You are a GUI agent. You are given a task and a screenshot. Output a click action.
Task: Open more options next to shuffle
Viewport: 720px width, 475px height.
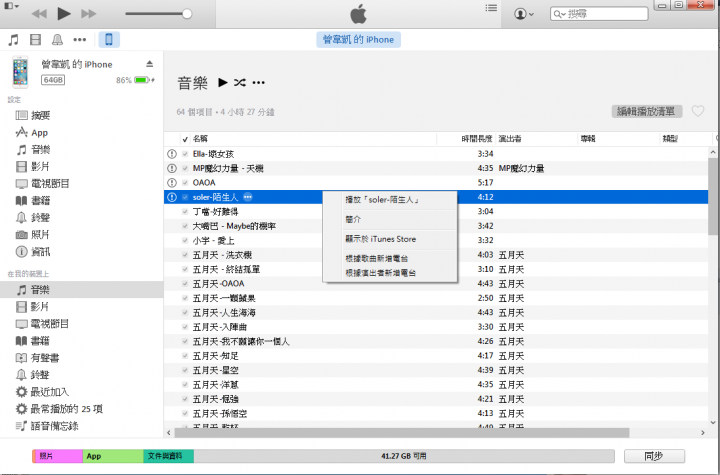coord(259,83)
